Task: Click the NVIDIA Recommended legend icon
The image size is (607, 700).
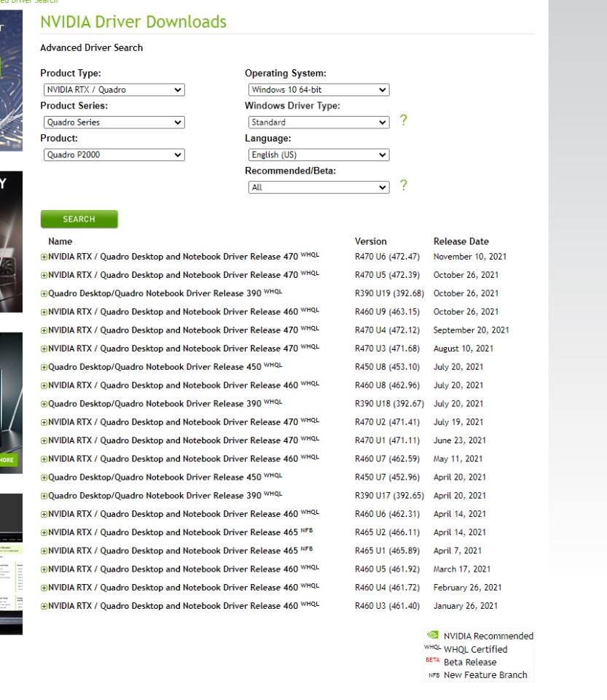Action: 433,635
